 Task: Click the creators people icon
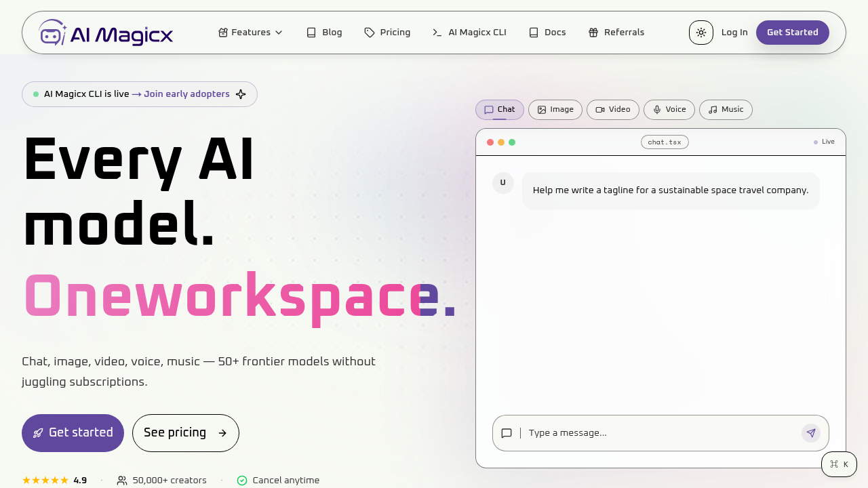click(x=122, y=481)
